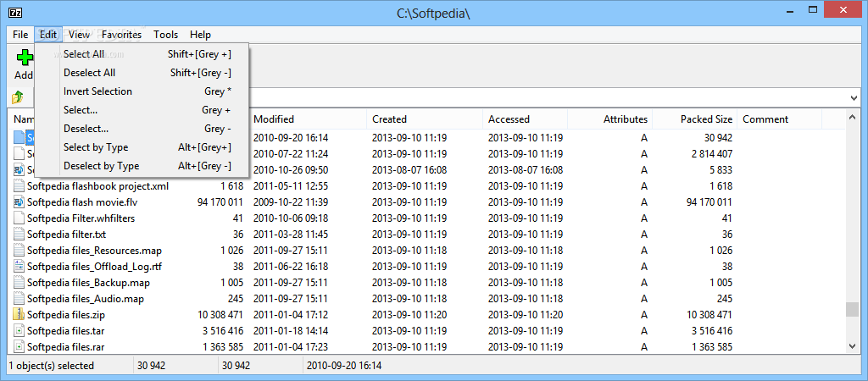The height and width of the screenshot is (381, 868).
Task: Click the 1 object(s) selected status text
Action: click(x=52, y=366)
